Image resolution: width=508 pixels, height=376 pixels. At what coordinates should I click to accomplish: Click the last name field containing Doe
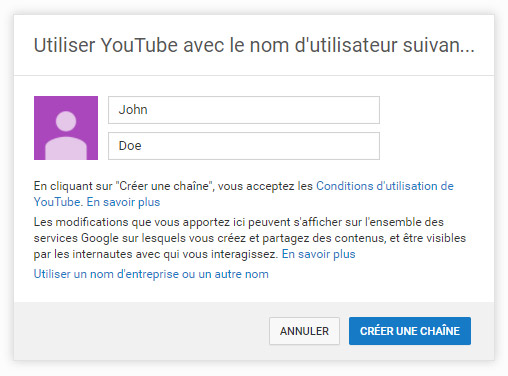coord(244,146)
